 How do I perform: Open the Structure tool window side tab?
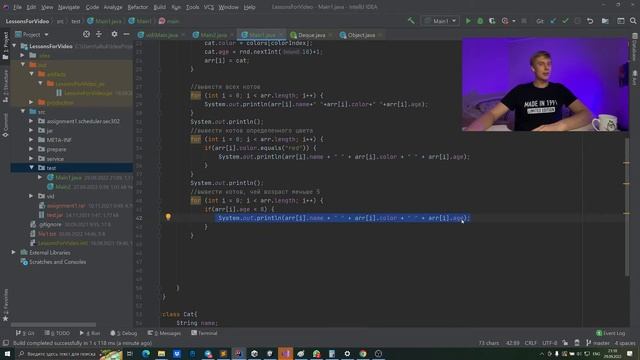(x=5, y=86)
